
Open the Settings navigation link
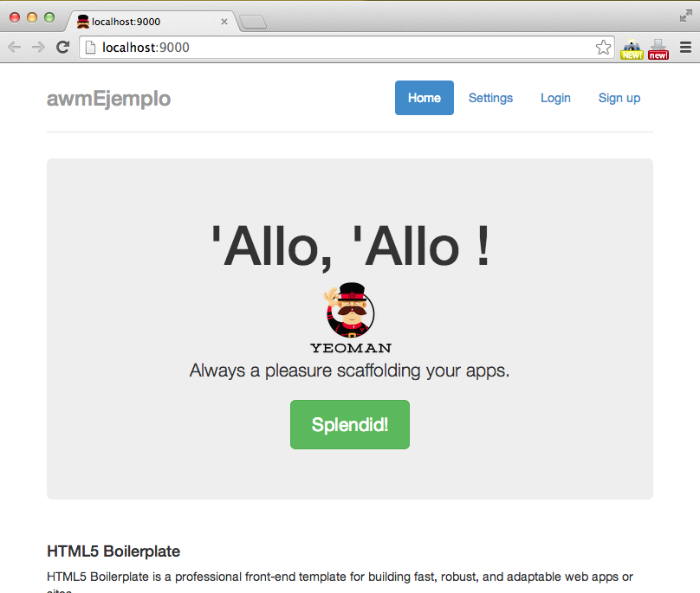click(x=490, y=98)
